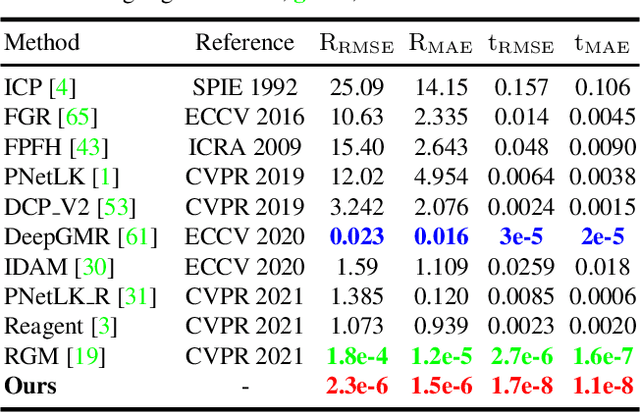Open citation link 31 beside PNetLK_R

[x=137, y=296]
